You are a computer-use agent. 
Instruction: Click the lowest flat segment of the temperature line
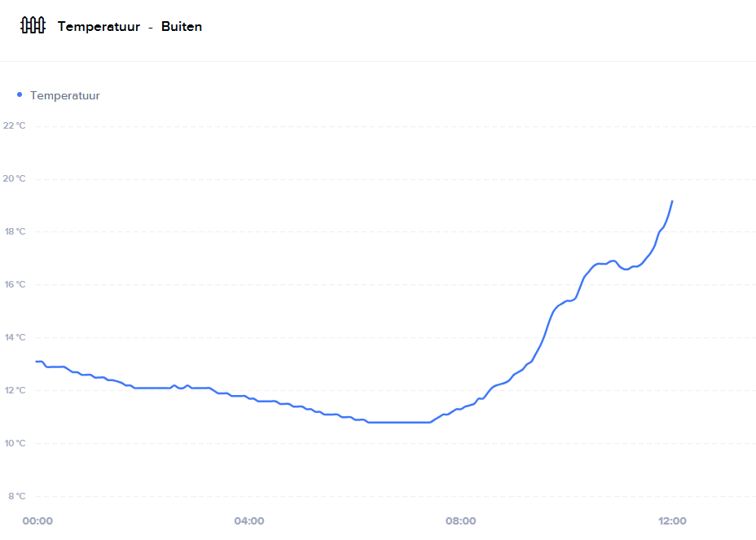[399, 422]
